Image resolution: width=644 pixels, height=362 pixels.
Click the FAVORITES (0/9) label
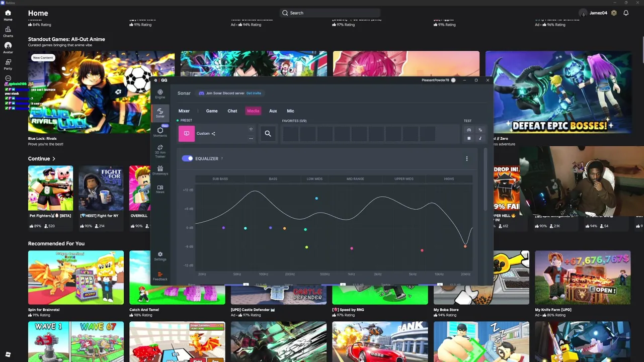(294, 121)
